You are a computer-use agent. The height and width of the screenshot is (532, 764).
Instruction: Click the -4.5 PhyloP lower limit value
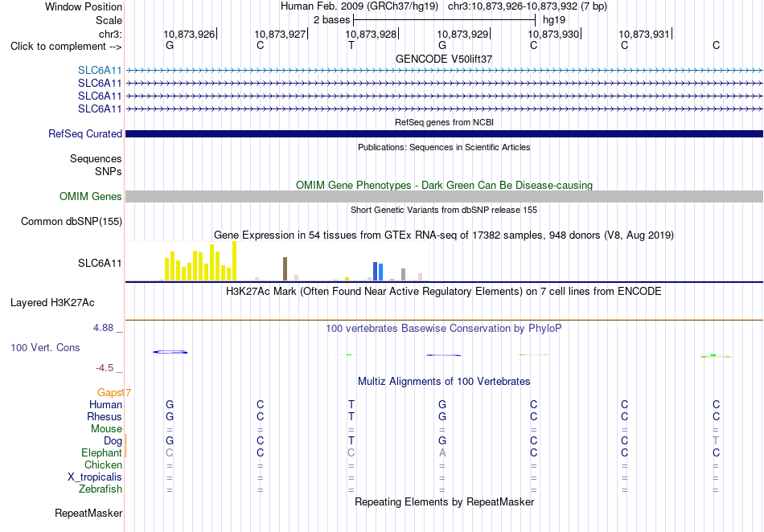pyautogui.click(x=105, y=368)
